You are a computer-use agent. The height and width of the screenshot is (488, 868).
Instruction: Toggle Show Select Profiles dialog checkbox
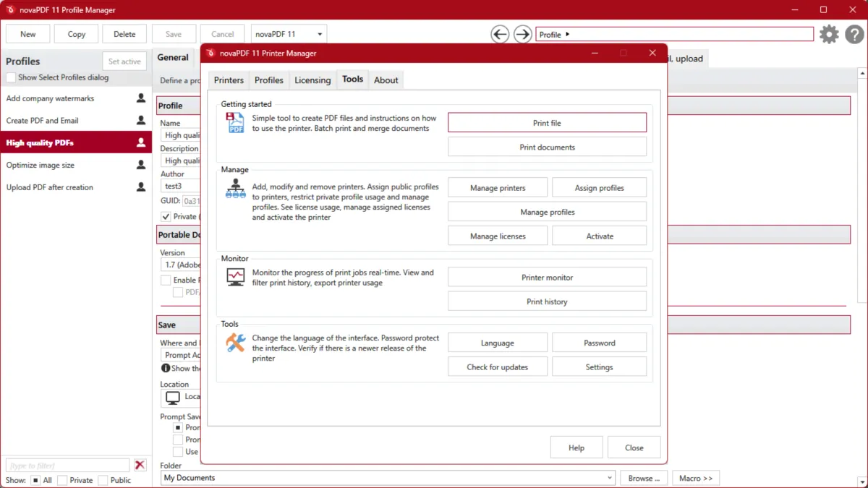click(11, 77)
